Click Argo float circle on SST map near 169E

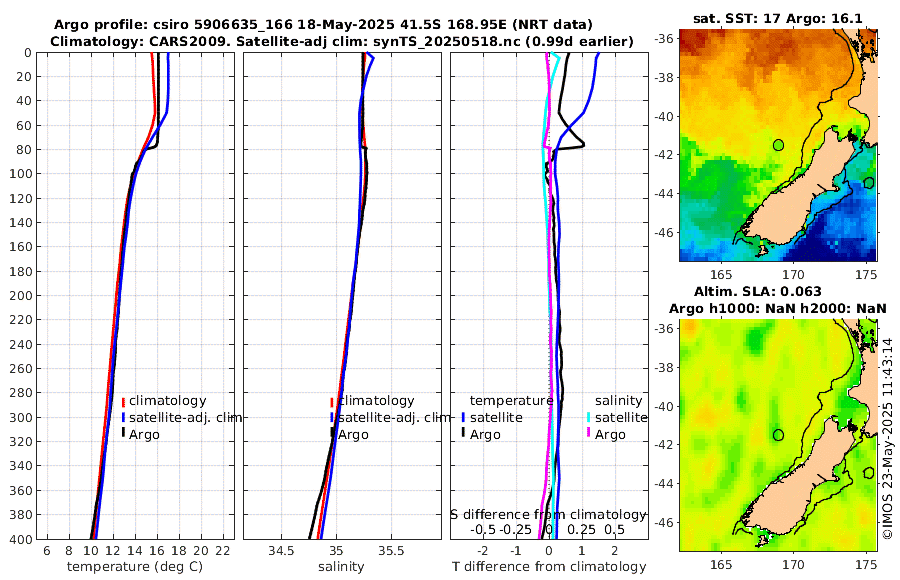coord(778,145)
